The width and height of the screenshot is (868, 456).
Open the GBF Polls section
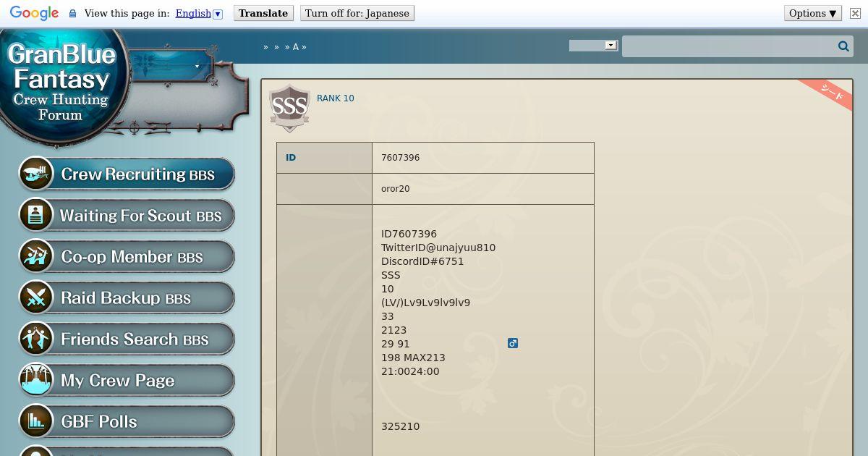point(127,421)
